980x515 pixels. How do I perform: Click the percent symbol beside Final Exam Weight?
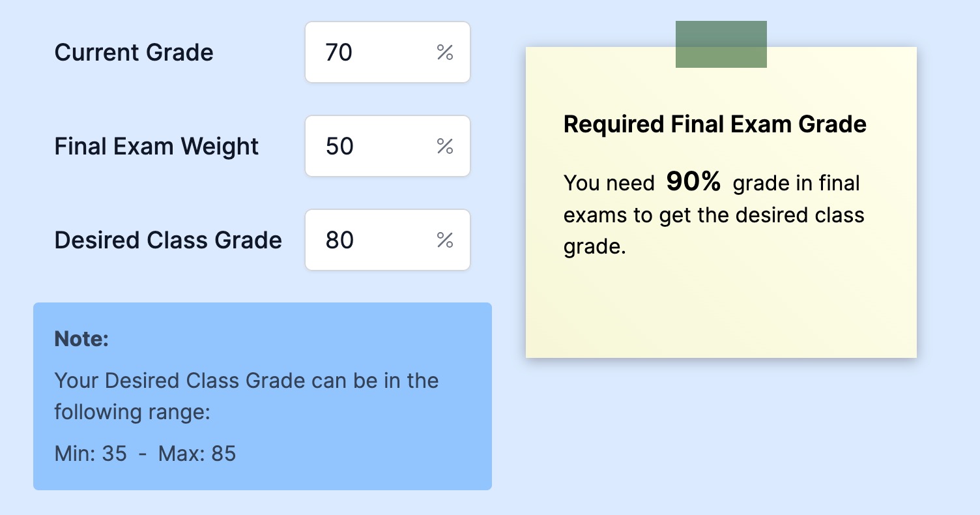pos(445,146)
